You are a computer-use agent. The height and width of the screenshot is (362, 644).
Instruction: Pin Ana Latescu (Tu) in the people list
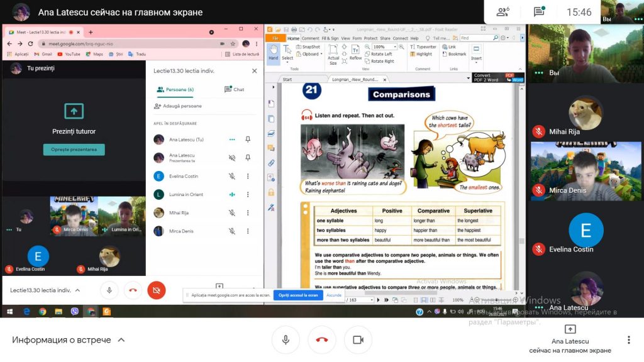(248, 140)
